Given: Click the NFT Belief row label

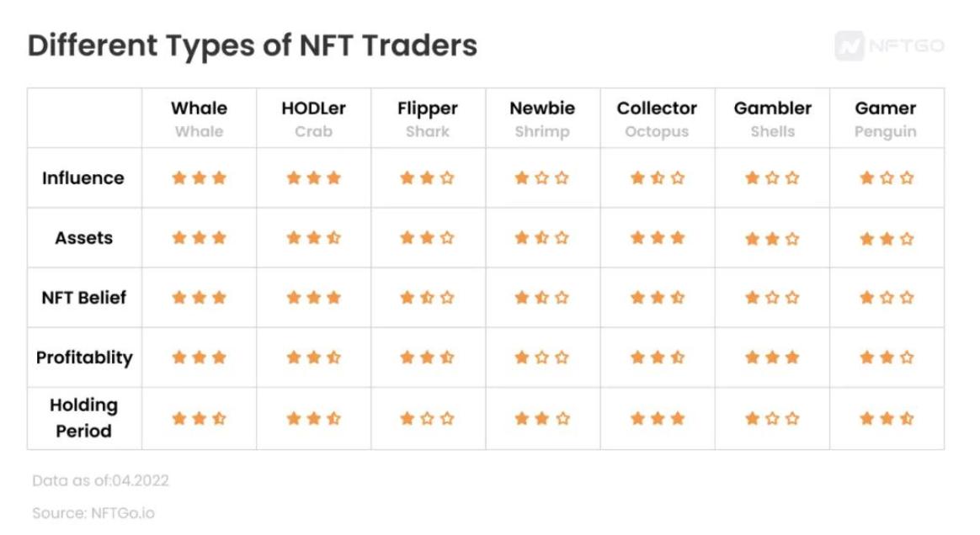Looking at the screenshot, I should [83, 298].
